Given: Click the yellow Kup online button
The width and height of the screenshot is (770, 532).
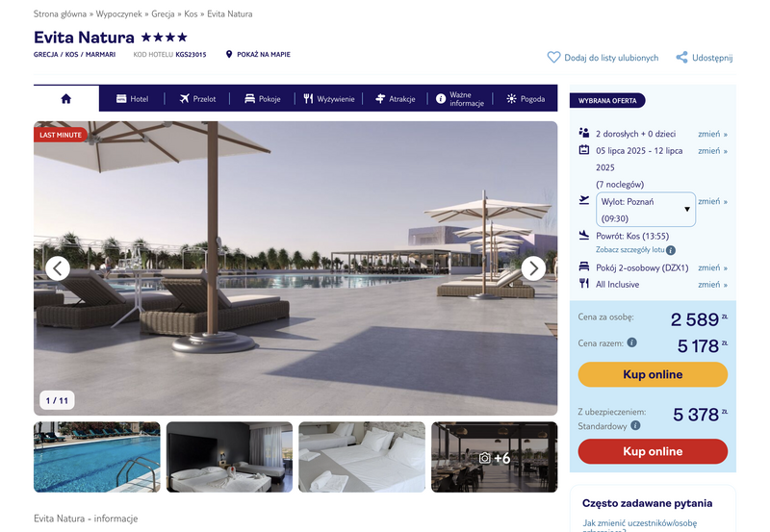Looking at the screenshot, I should pyautogui.click(x=653, y=374).
